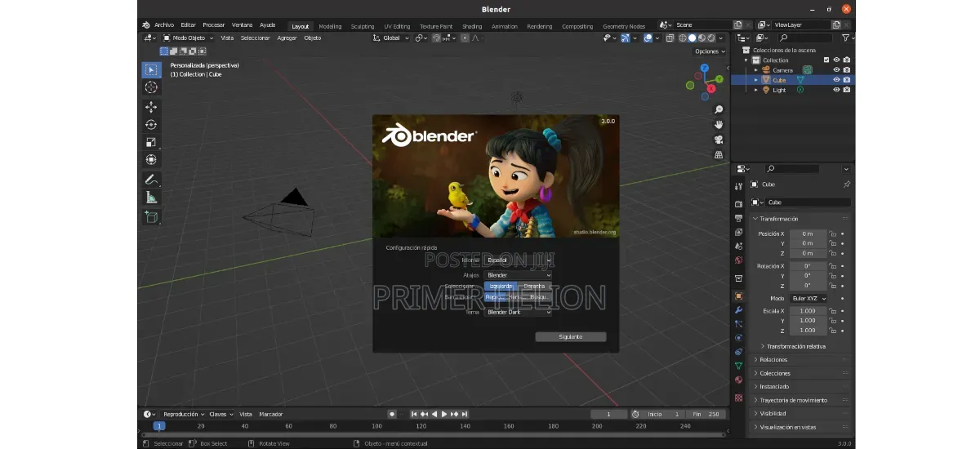This screenshot has height=449, width=980.
Task: Jump to the first frame
Action: pyautogui.click(x=414, y=414)
